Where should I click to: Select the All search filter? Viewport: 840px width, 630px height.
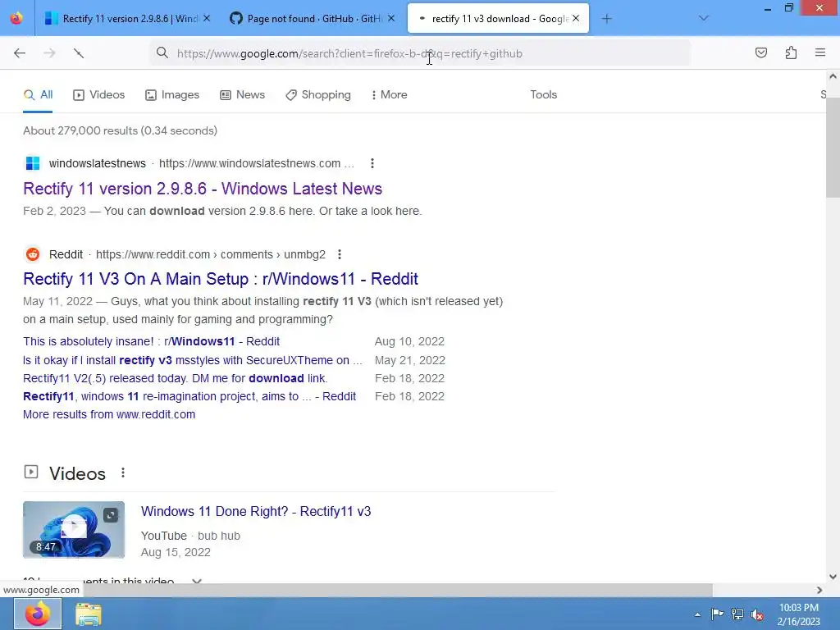click(38, 95)
